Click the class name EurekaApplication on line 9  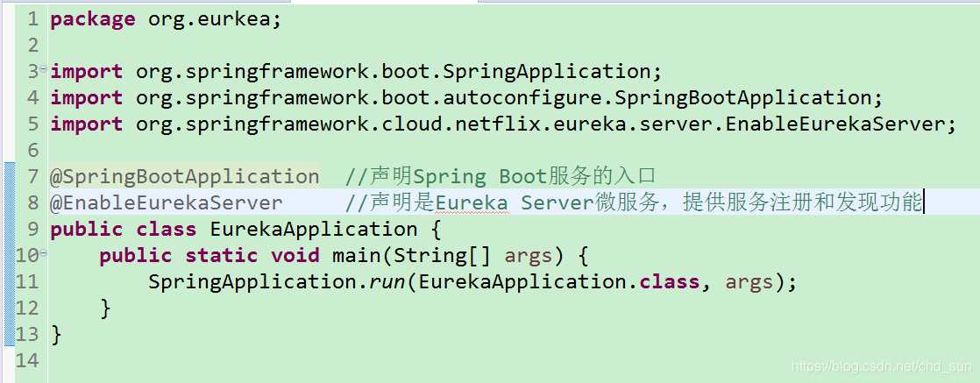[314, 230]
